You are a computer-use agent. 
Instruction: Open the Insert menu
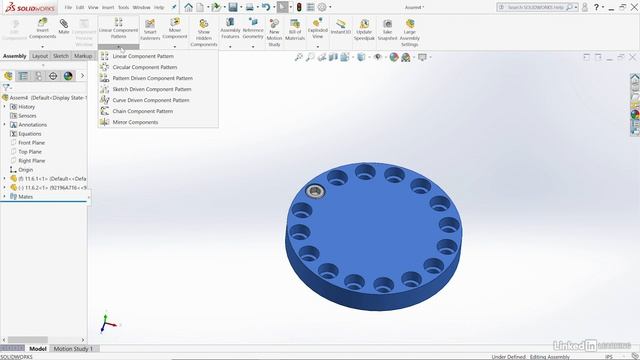[108, 7]
